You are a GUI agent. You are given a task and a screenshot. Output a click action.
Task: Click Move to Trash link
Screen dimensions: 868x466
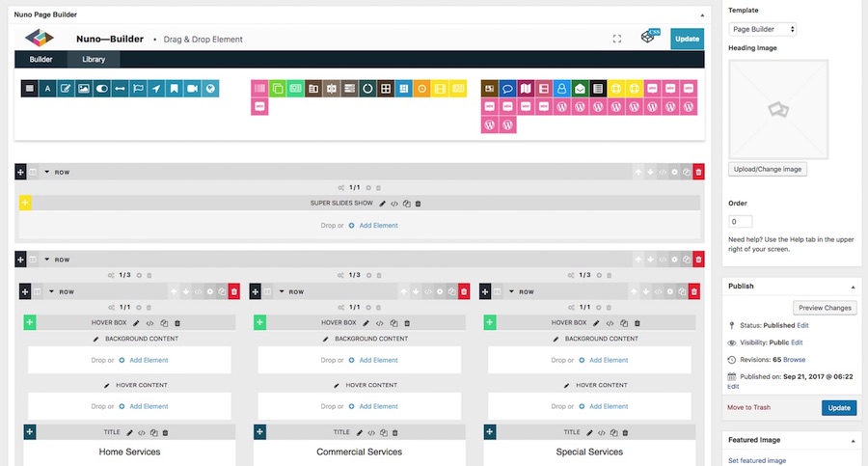(x=748, y=407)
